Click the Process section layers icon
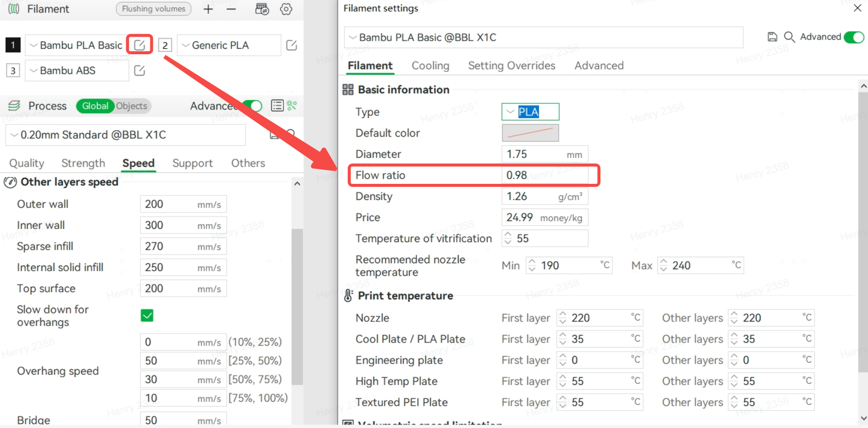 (15, 105)
